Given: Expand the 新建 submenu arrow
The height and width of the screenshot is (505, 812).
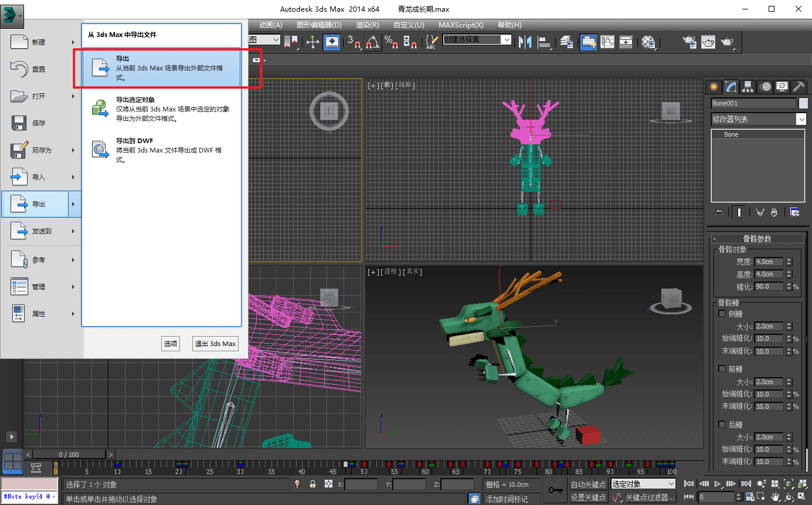Looking at the screenshot, I should 73,42.
